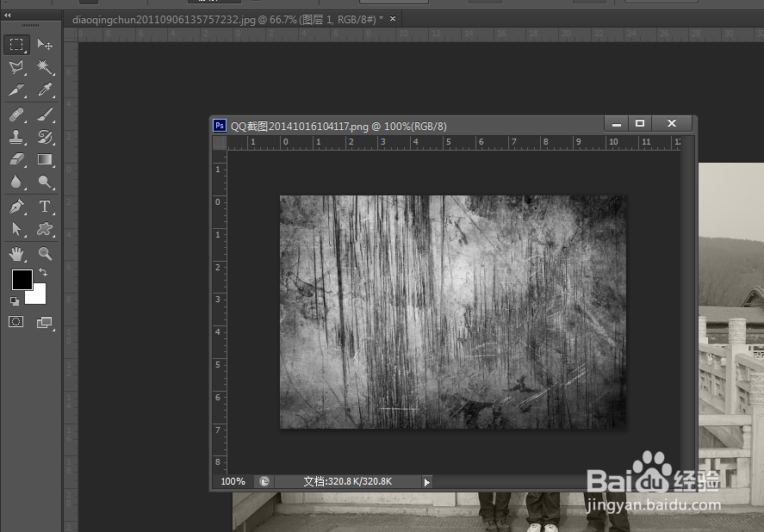
Task: Close the diaoqingchun document tab
Action: (x=393, y=19)
